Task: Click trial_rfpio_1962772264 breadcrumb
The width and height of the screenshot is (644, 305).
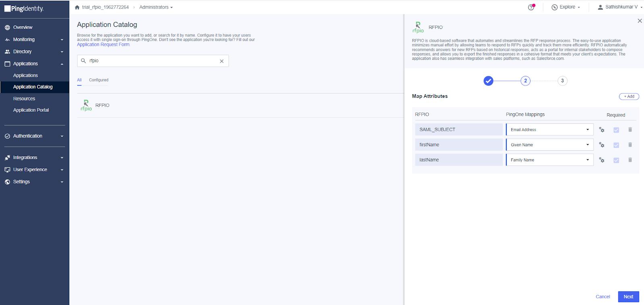Action: tap(105, 7)
